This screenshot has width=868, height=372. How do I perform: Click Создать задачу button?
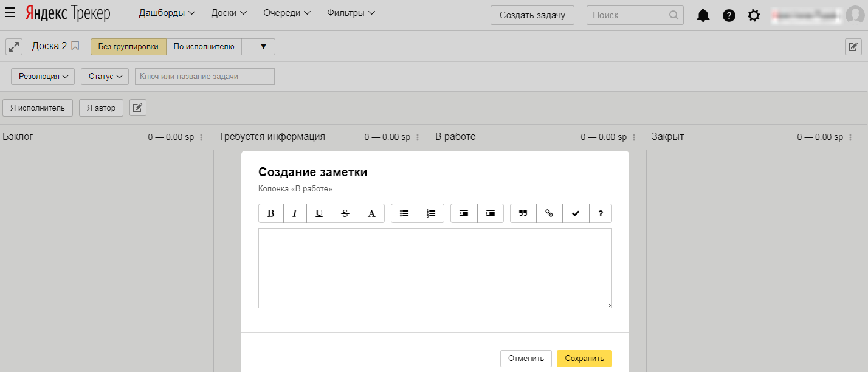point(532,16)
